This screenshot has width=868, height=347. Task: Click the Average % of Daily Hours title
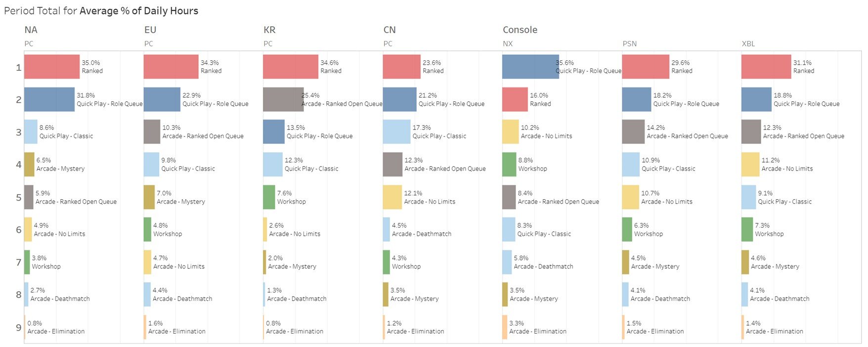[139, 11]
